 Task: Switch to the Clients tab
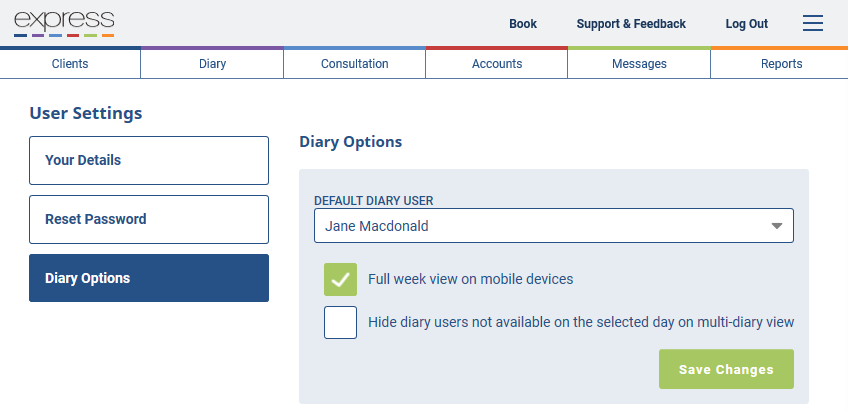coord(70,64)
